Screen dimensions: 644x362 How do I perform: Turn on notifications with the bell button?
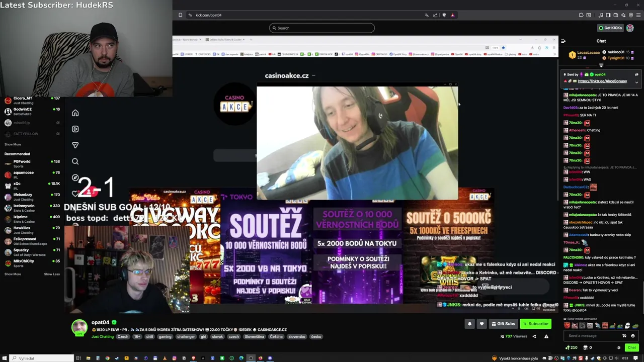pyautogui.click(x=469, y=324)
